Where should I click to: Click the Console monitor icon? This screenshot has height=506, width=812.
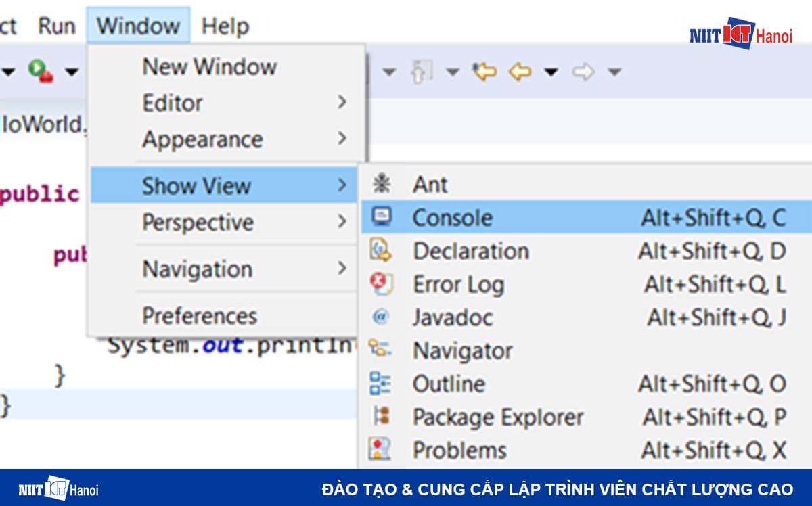click(x=382, y=217)
